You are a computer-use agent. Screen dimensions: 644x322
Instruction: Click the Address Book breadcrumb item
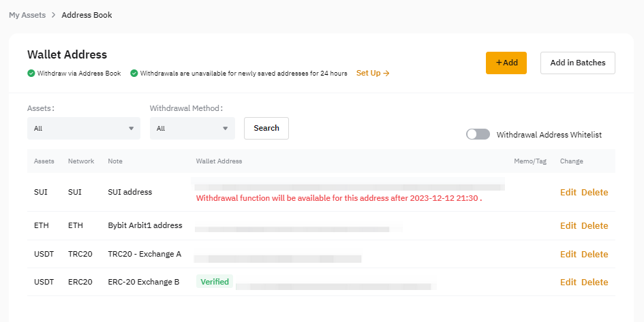point(87,15)
